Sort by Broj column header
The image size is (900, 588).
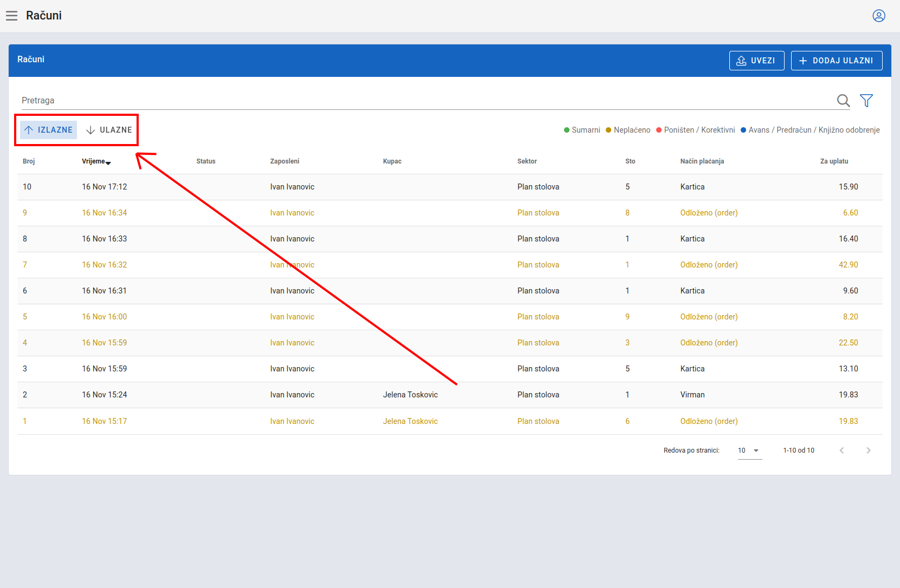click(x=29, y=161)
